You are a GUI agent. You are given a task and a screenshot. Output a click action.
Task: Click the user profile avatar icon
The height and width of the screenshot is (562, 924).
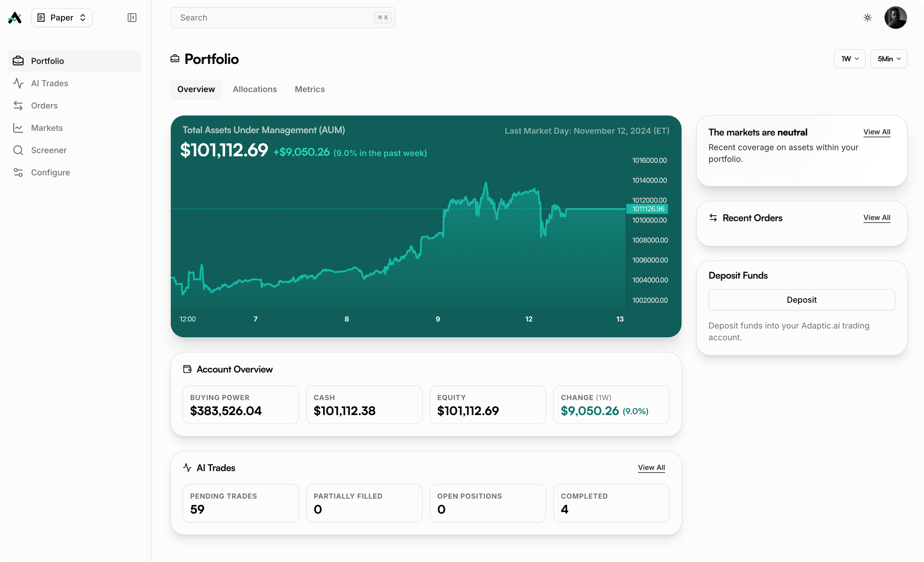(896, 17)
